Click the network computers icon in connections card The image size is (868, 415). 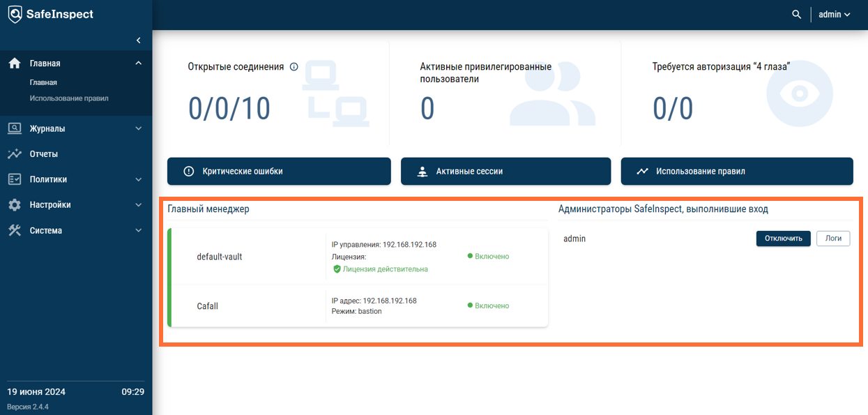(335, 94)
